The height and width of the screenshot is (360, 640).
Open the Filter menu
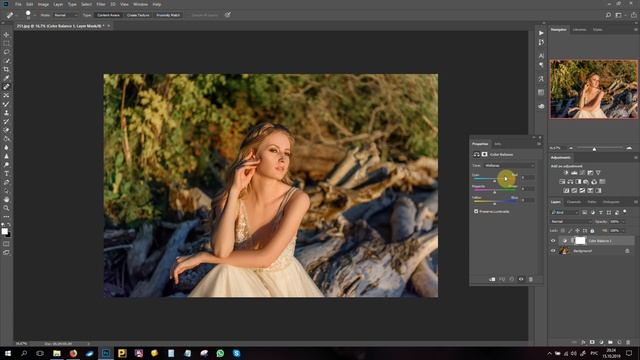coord(101,4)
